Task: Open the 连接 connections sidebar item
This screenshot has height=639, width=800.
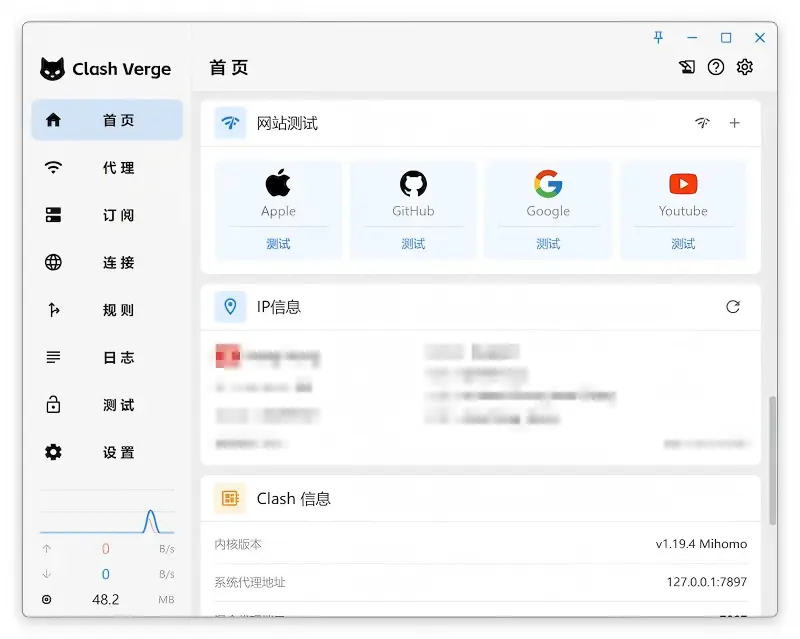Action: pos(107,262)
